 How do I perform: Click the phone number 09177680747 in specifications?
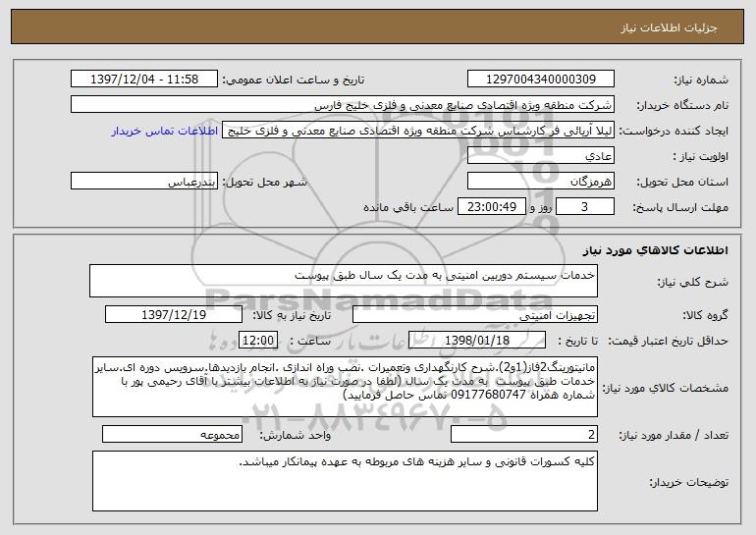point(488,395)
